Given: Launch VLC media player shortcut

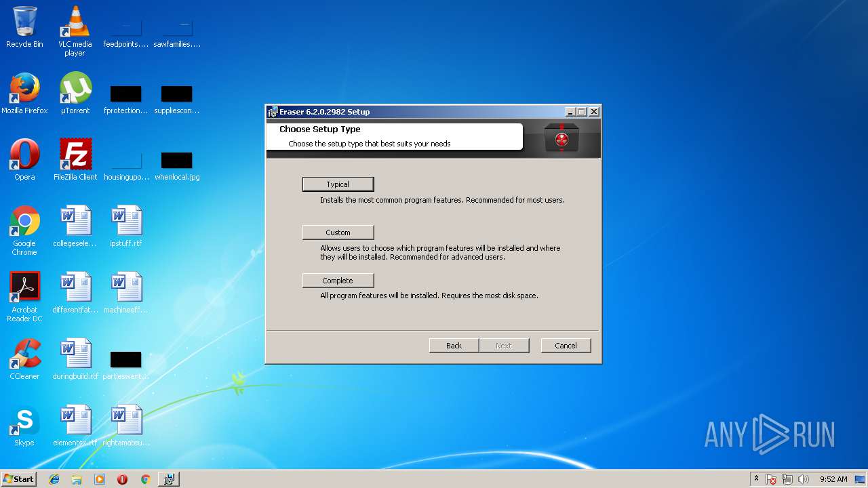Looking at the screenshot, I should tap(75, 30).
